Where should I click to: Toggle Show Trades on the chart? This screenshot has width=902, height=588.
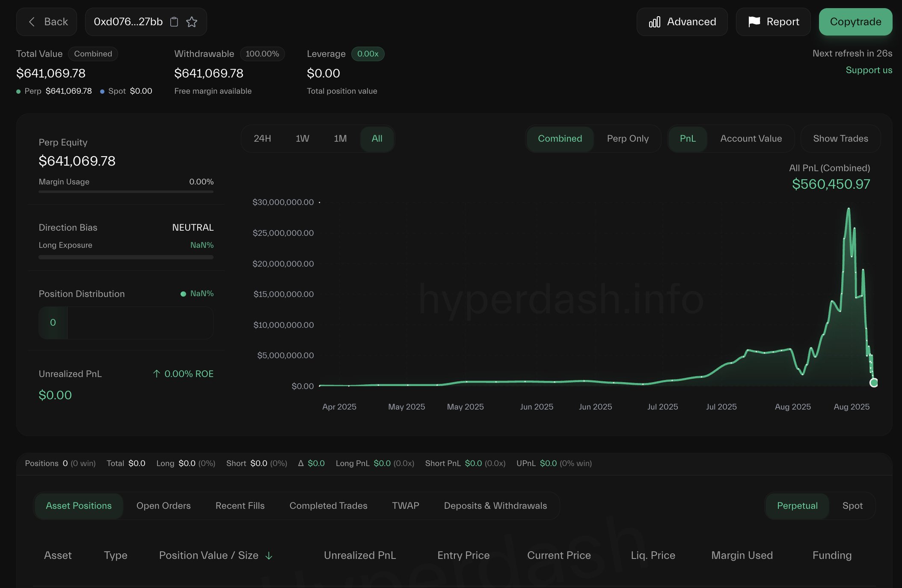tap(840, 139)
